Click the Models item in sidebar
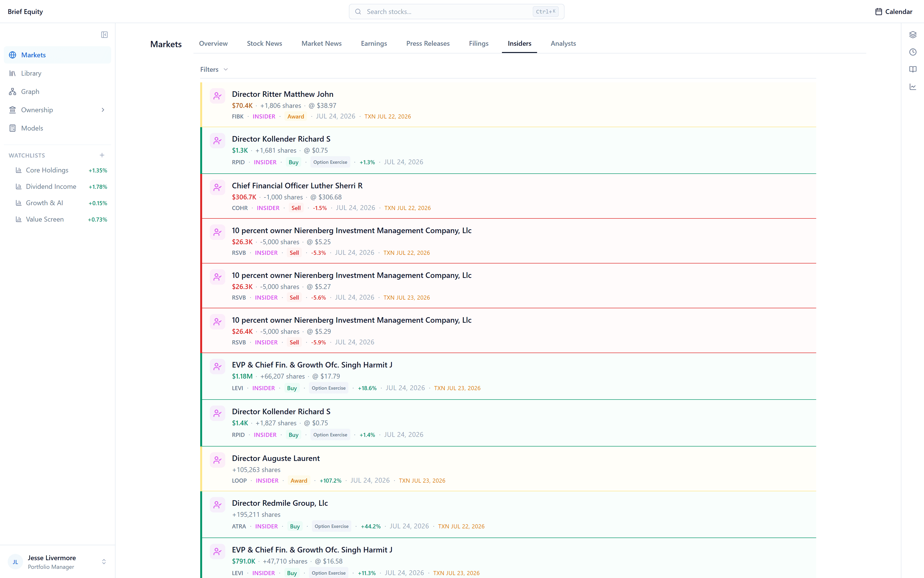The height and width of the screenshot is (578, 924). tap(57, 128)
